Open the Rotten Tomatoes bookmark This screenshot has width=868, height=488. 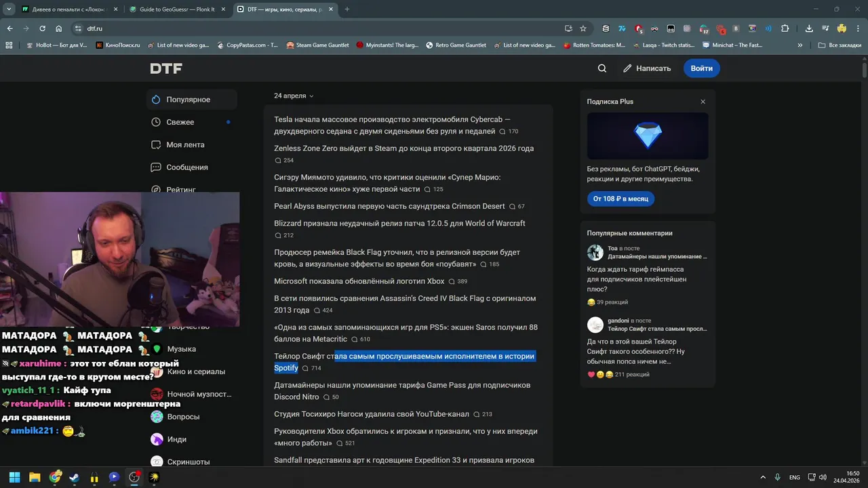pos(595,45)
